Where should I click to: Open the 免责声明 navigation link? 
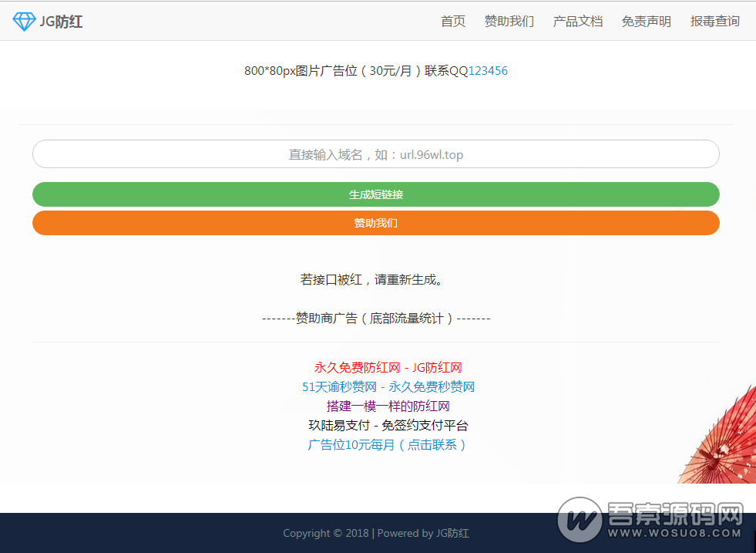[646, 22]
